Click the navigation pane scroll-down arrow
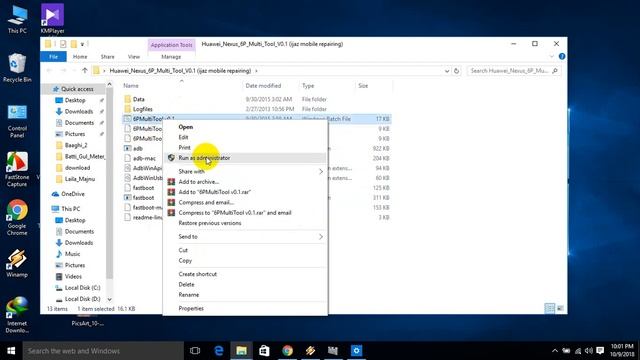This screenshot has width=640, height=360. pos(109,299)
